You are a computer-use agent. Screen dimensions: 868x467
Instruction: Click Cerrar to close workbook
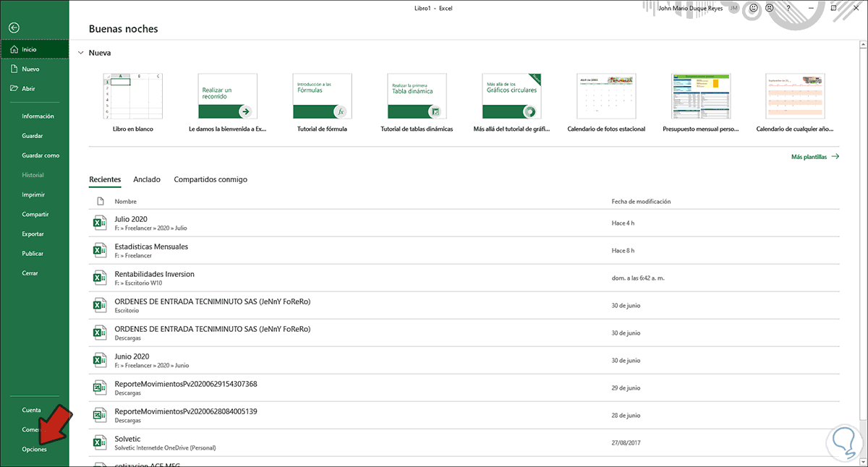coord(30,273)
